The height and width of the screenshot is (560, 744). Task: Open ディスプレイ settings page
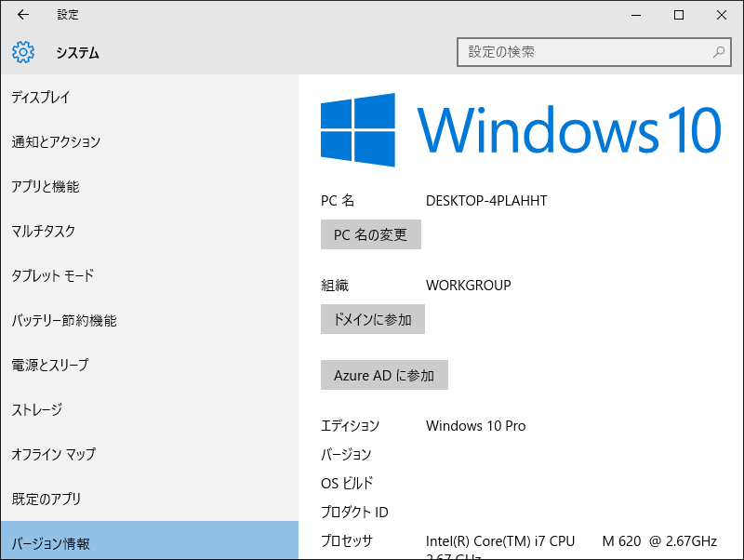[150, 98]
